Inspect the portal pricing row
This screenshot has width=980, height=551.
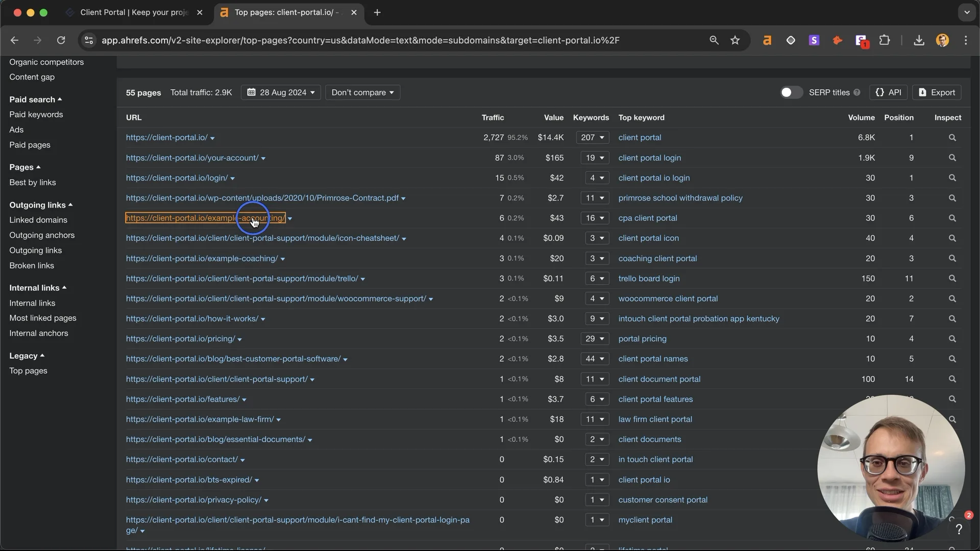click(952, 339)
